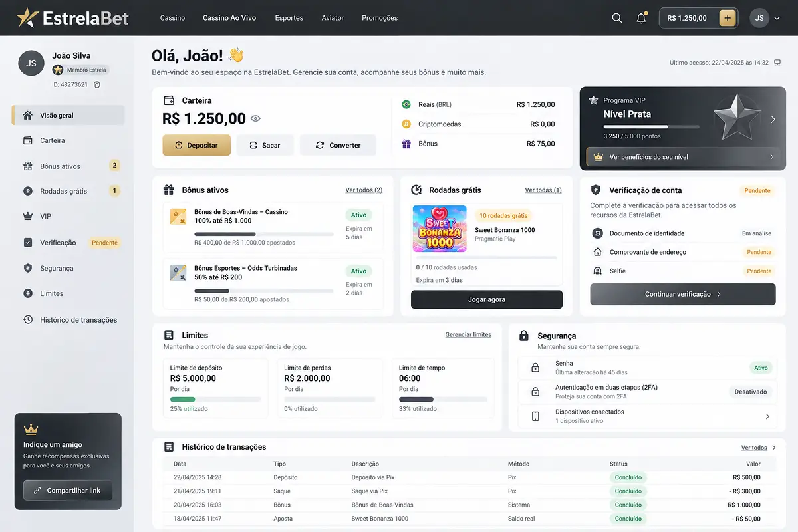Toggle the 2FA Desativado status

tap(751, 392)
